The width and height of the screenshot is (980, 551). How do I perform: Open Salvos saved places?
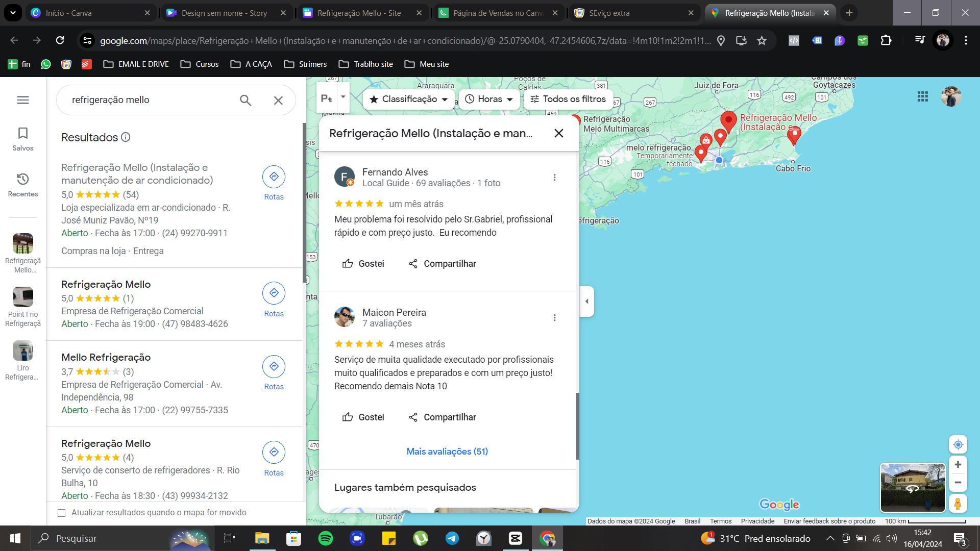coord(23,139)
